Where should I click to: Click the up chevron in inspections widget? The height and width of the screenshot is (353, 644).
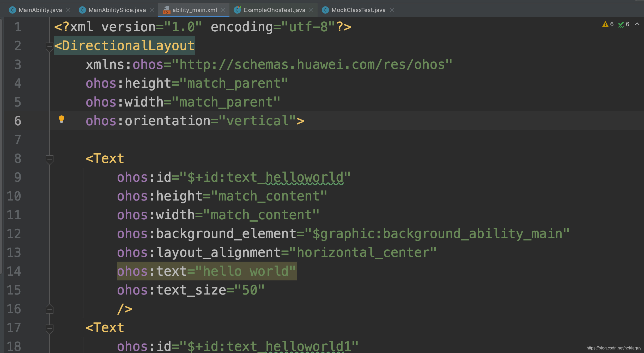pos(637,24)
